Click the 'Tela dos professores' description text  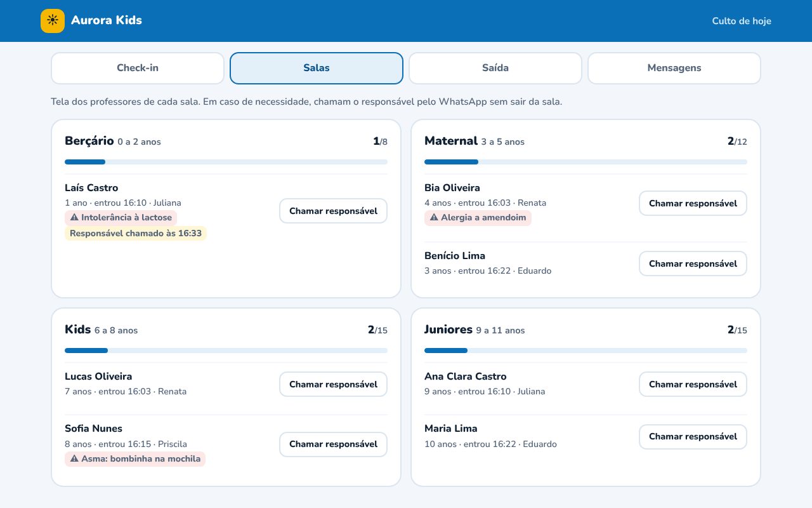tap(306, 102)
